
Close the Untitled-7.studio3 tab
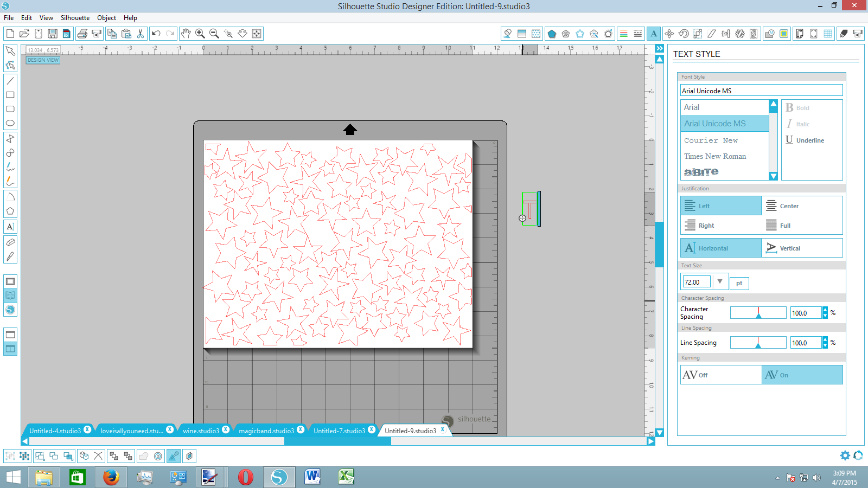(x=372, y=429)
